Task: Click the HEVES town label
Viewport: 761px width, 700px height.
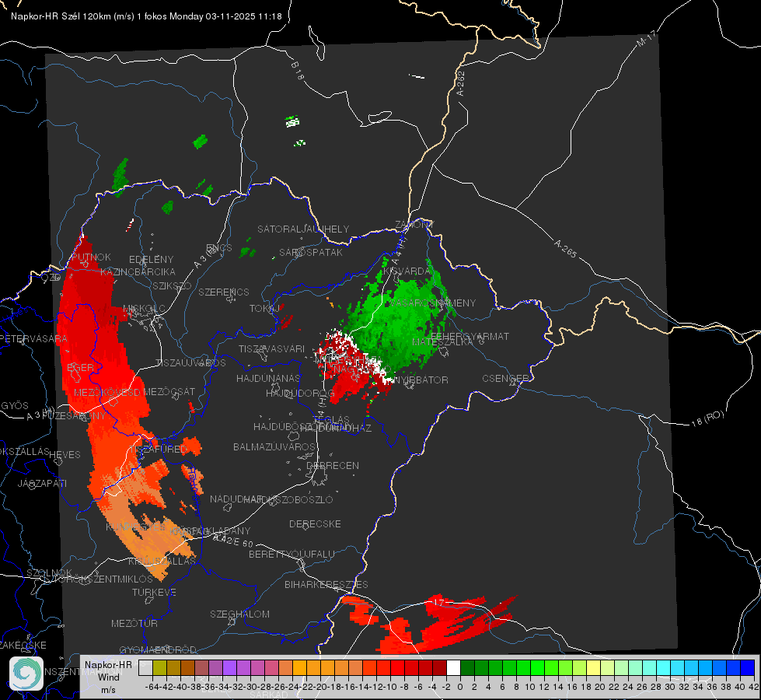Action: [x=65, y=455]
